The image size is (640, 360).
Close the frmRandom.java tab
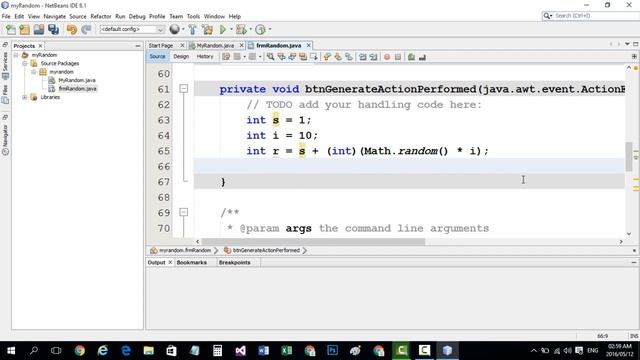[309, 45]
